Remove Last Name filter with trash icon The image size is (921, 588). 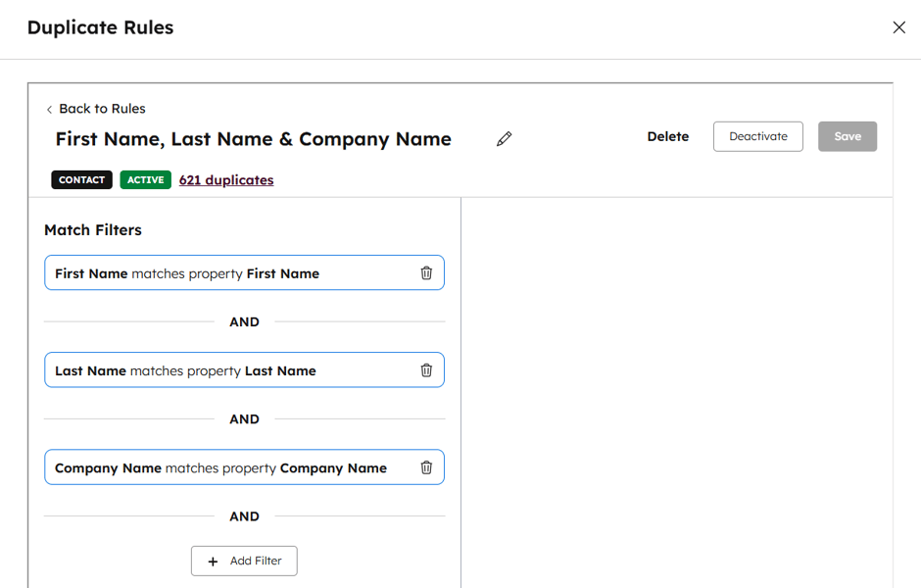click(426, 369)
